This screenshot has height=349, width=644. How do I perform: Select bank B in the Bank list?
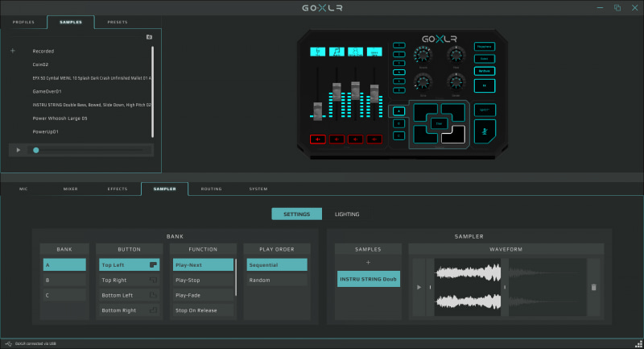tap(64, 280)
